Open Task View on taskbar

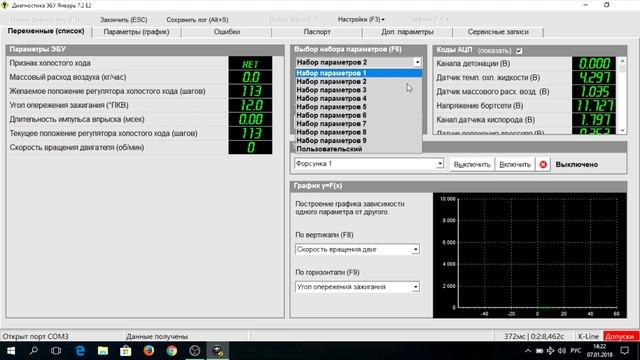tap(56, 351)
